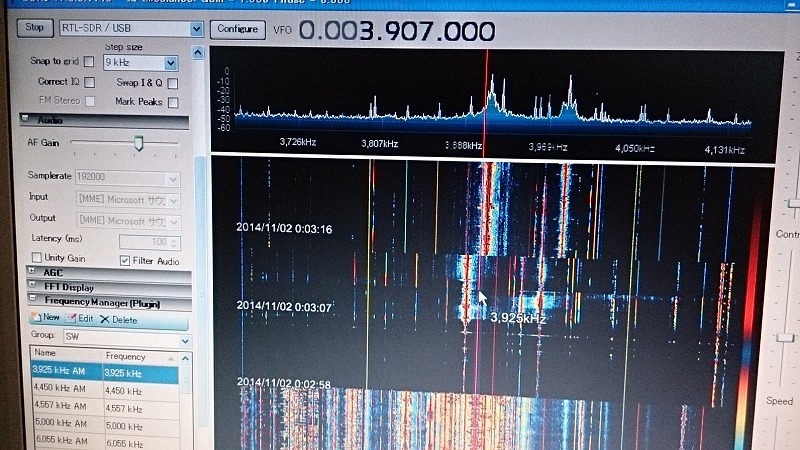Image resolution: width=800 pixels, height=450 pixels.
Task: Click the VFO frequency display
Action: pyautogui.click(x=396, y=31)
